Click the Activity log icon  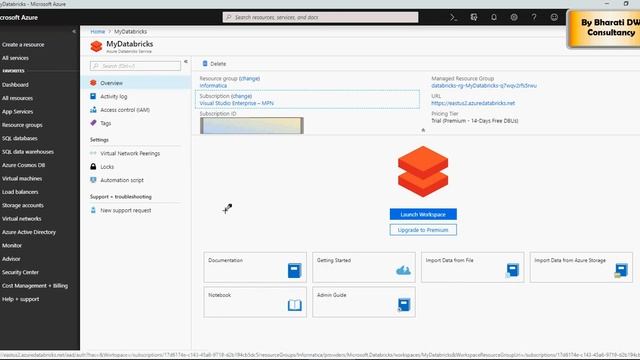coord(93,96)
